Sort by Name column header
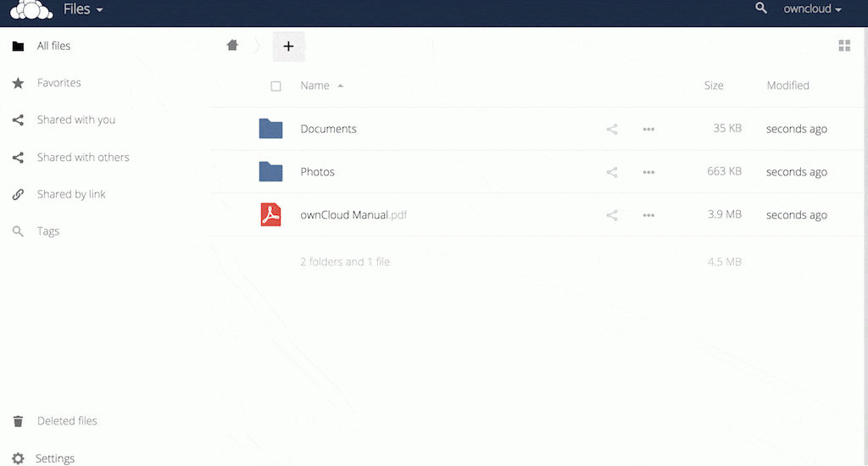The height and width of the screenshot is (466, 868). click(314, 86)
